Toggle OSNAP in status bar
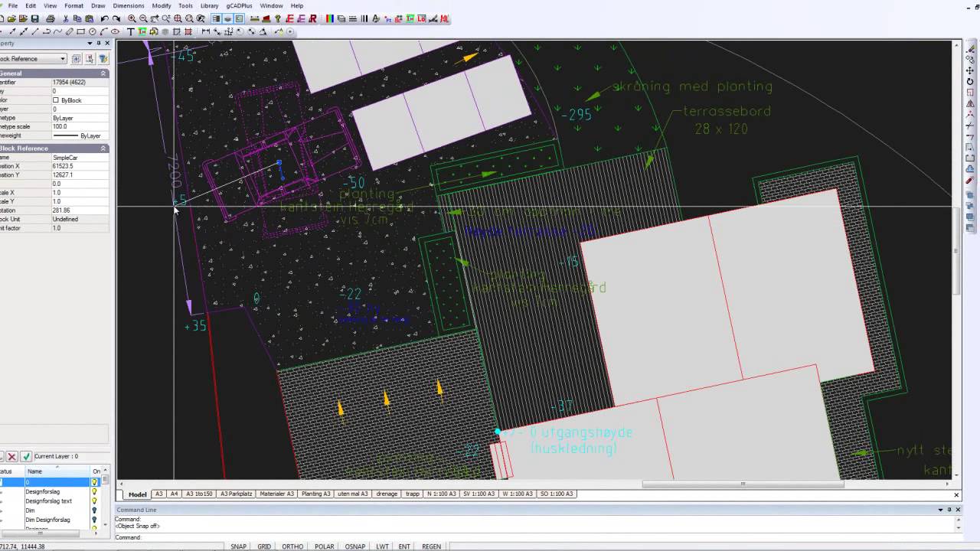 [x=355, y=546]
